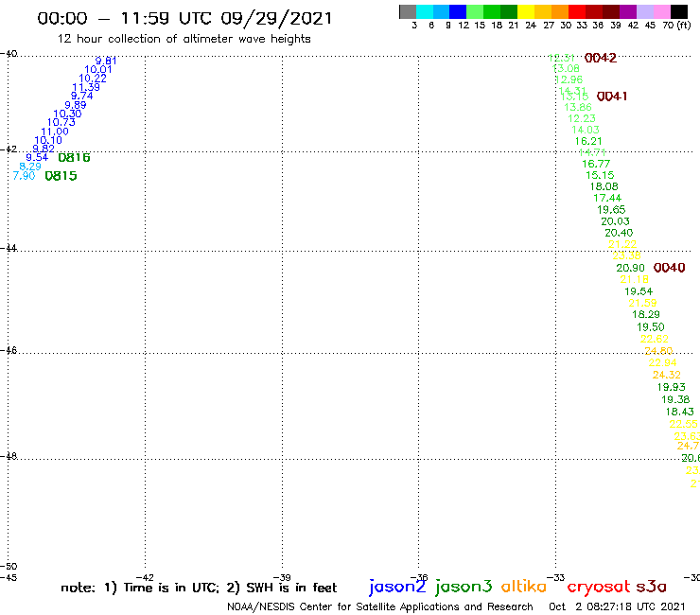Click the pink swatch before 70 ft
This screenshot has height=615, width=700.
coord(661,11)
